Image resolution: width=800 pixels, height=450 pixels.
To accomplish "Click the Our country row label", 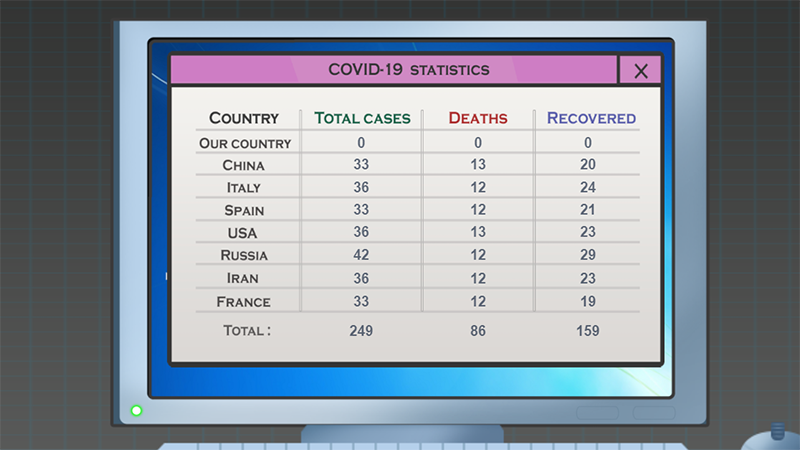I will tap(245, 143).
